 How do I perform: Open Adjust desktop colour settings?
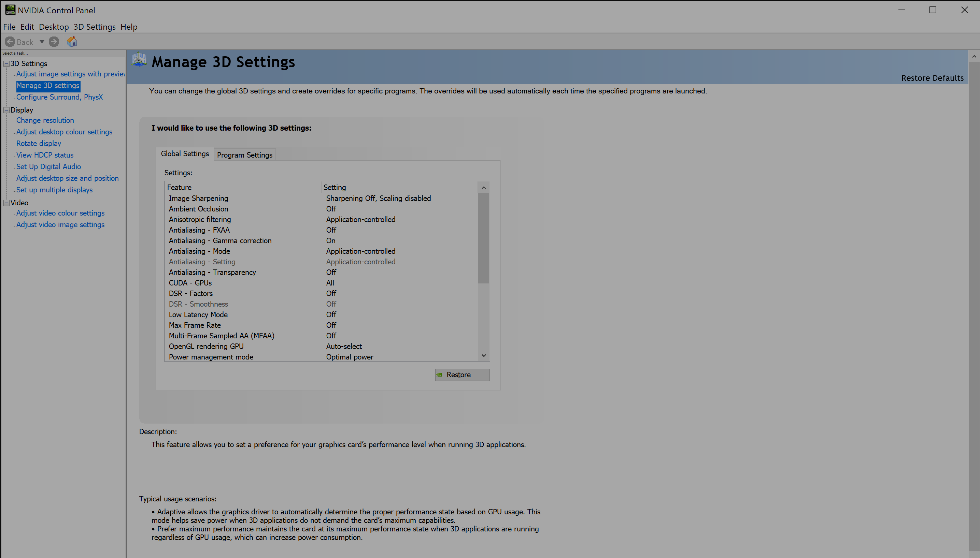pyautogui.click(x=65, y=132)
